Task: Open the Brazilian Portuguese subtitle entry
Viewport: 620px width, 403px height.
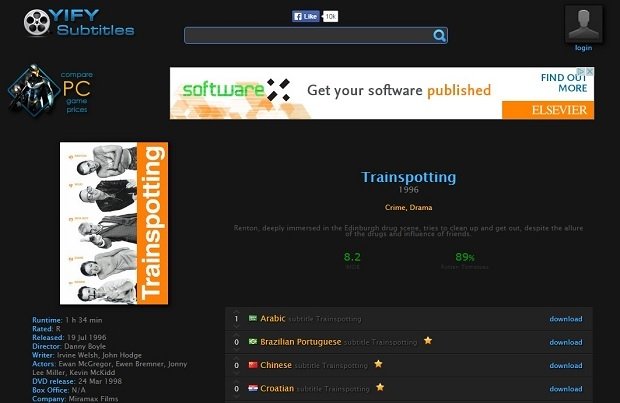Action: [338, 342]
